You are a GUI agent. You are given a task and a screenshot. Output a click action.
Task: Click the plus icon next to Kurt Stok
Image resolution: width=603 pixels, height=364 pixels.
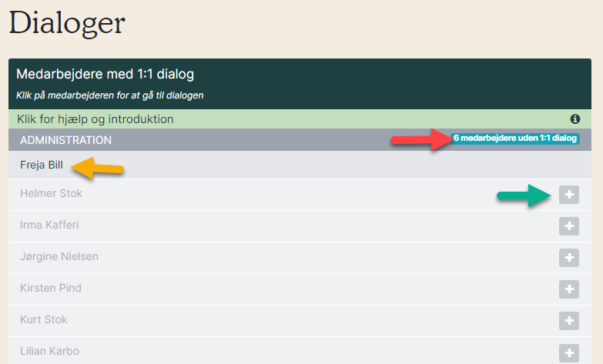[569, 321]
